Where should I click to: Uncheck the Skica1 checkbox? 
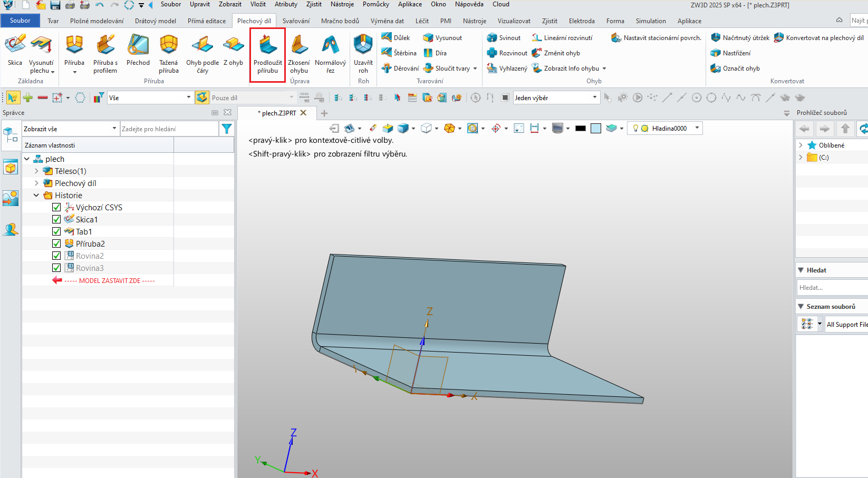click(x=56, y=219)
